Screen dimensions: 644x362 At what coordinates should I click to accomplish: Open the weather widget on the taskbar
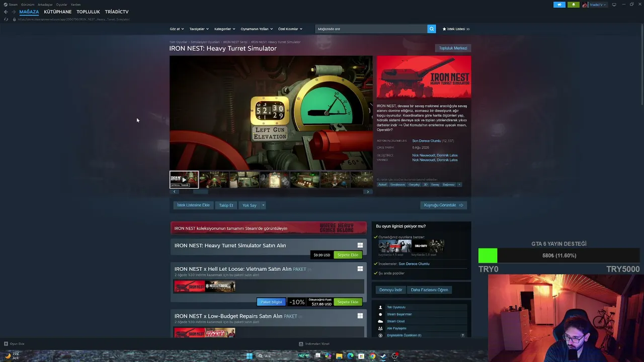coord(12,355)
